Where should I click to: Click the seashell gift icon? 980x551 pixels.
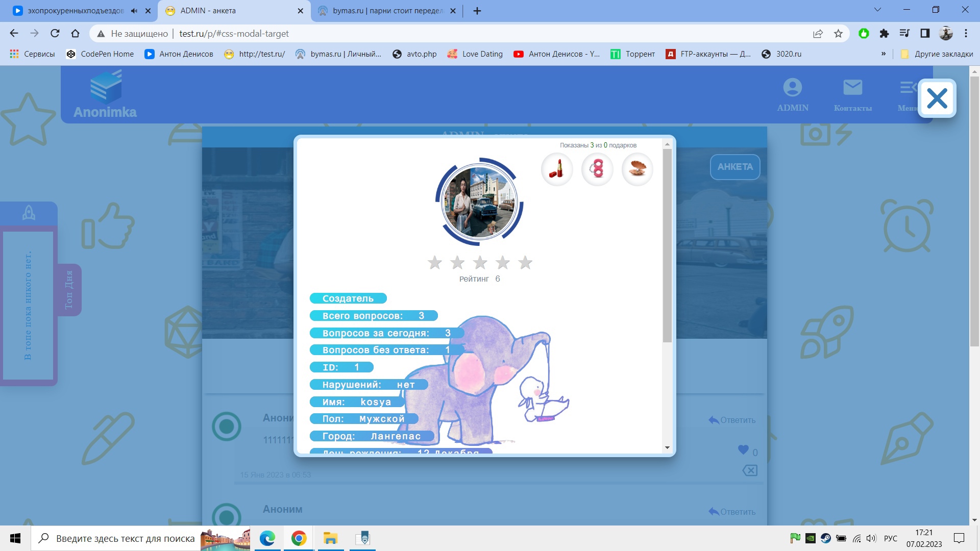tap(637, 169)
